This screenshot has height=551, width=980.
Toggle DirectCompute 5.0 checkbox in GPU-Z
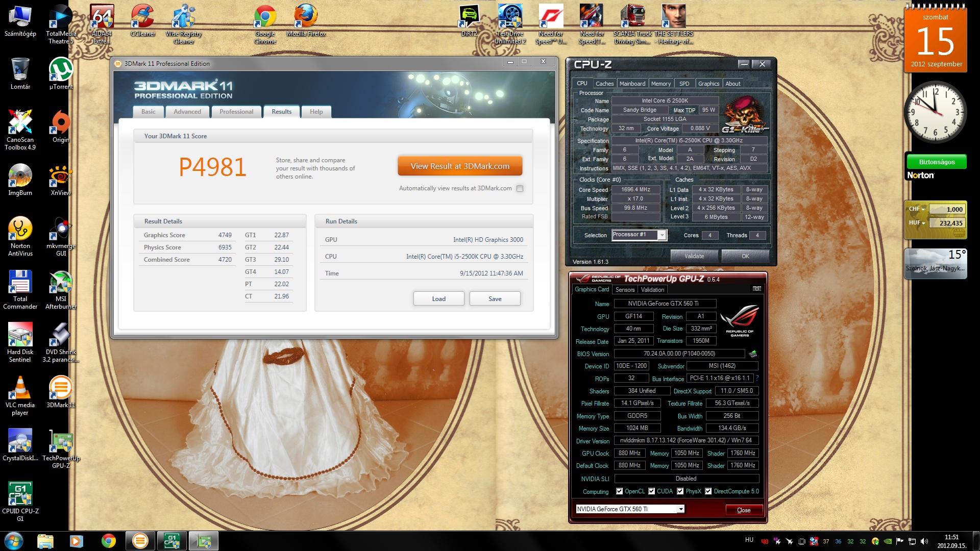708,491
